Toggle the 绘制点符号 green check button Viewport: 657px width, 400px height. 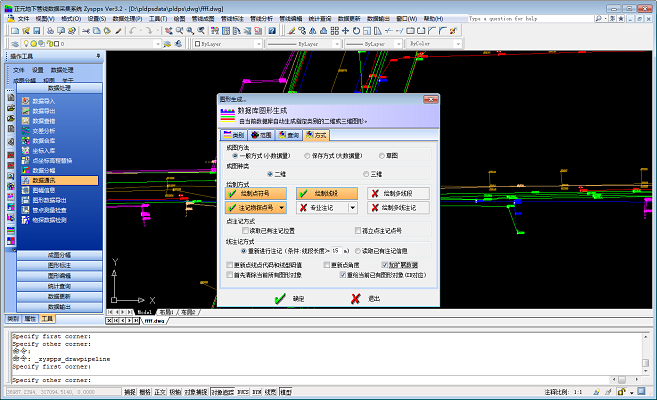click(256, 193)
